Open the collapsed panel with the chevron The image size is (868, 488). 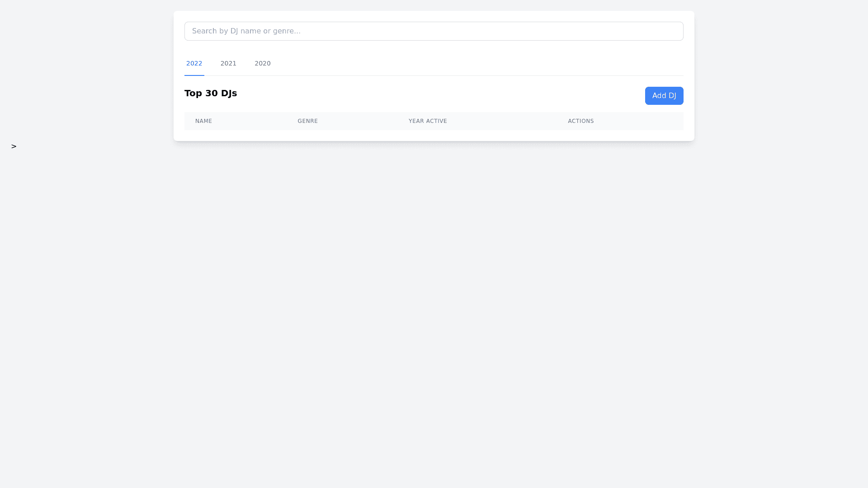tap(14, 146)
